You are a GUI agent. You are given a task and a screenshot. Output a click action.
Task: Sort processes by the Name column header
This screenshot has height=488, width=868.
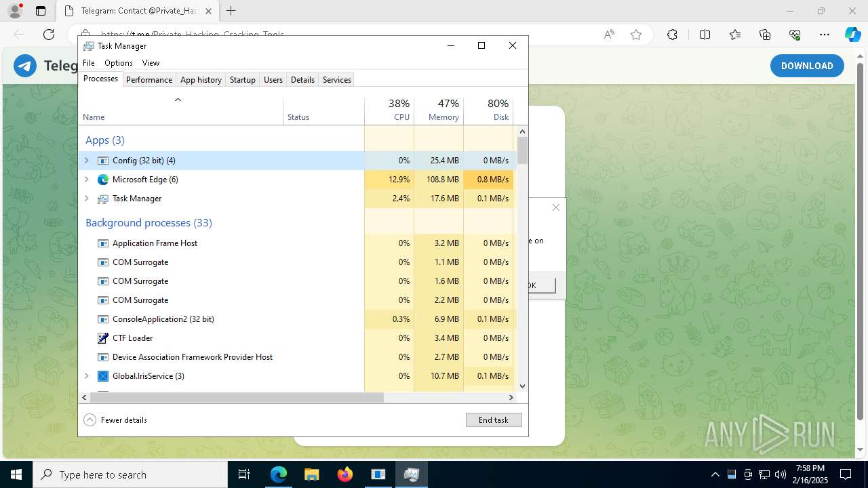(180, 109)
